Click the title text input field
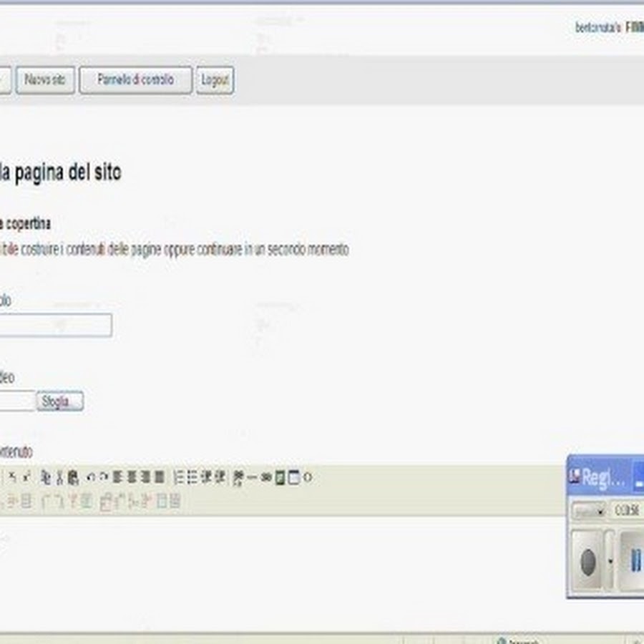The image size is (644, 644). click(x=56, y=326)
